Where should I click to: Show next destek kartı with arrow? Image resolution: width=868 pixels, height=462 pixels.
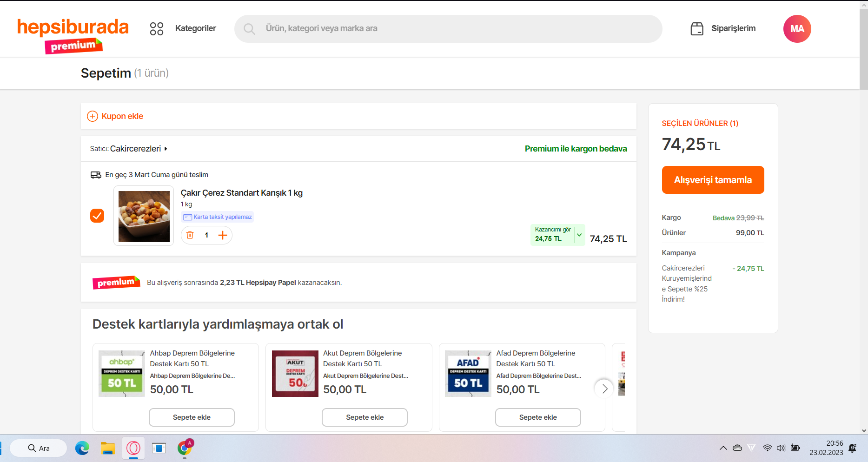(x=604, y=389)
